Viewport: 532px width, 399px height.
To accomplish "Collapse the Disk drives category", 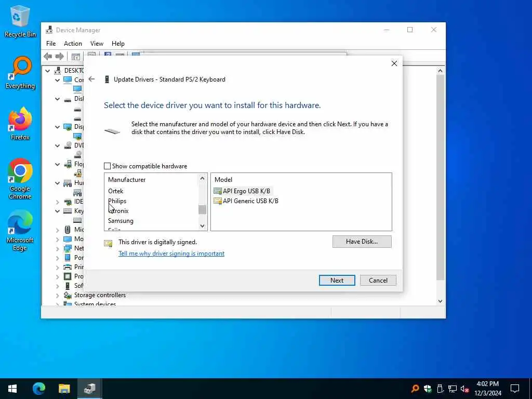I will tap(57, 99).
